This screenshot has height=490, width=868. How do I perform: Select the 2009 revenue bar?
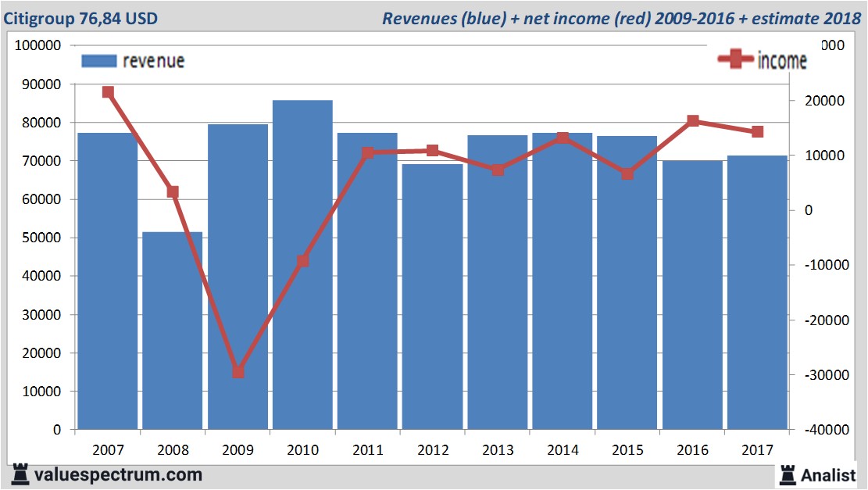(x=238, y=277)
